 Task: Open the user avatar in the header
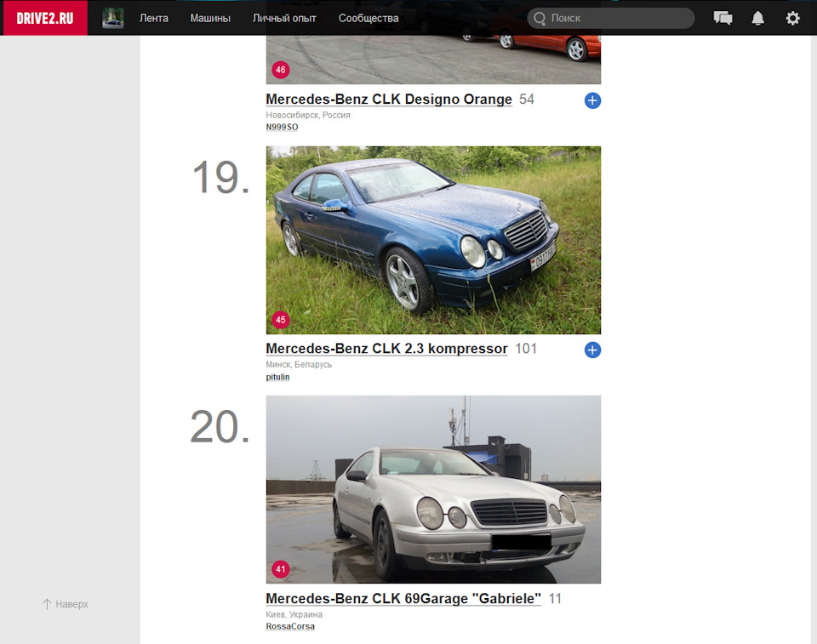point(113,18)
